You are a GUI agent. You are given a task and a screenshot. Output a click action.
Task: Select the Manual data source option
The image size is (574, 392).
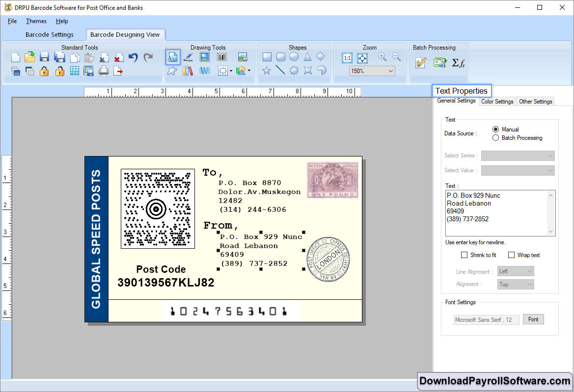[495, 129]
